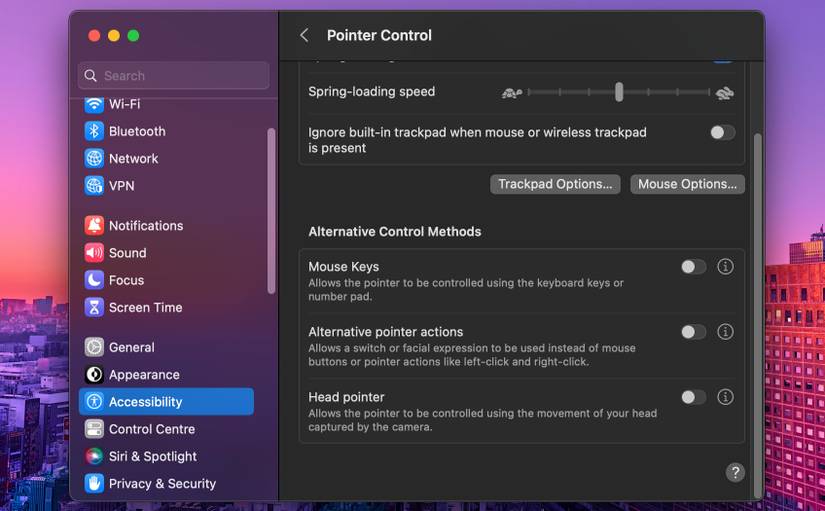Select the Sound label in the sidebar
The height and width of the screenshot is (511, 825).
127,253
